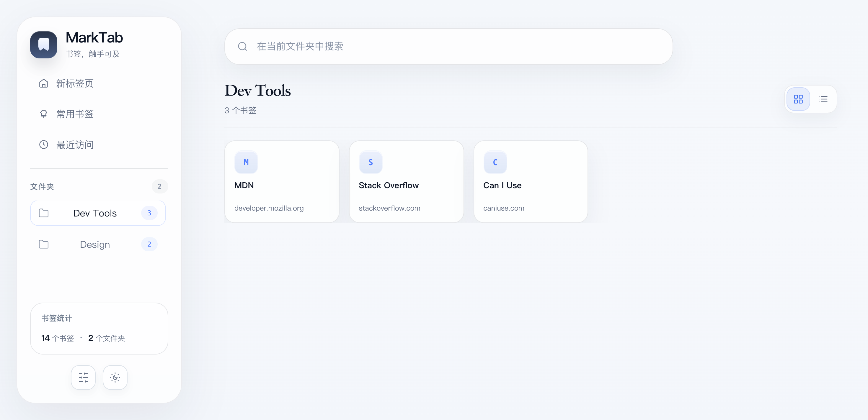Open 最近访问 in the sidebar
Screen dimensions: 868x420
99,145
